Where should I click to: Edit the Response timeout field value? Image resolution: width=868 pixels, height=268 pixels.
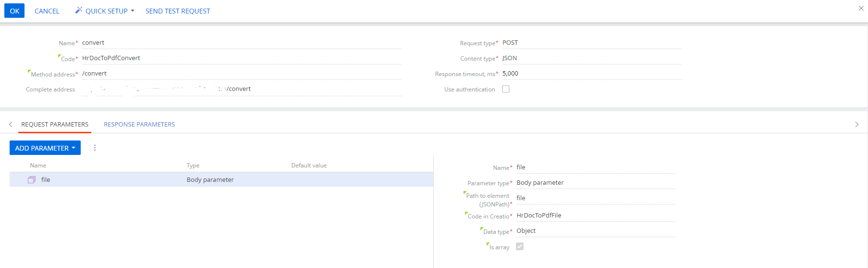591,74
